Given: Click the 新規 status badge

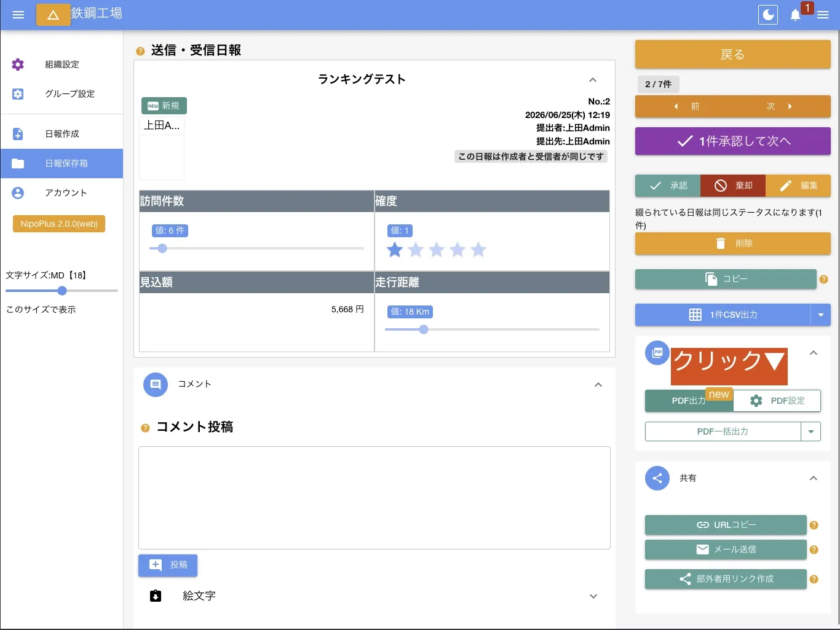Looking at the screenshot, I should (164, 106).
